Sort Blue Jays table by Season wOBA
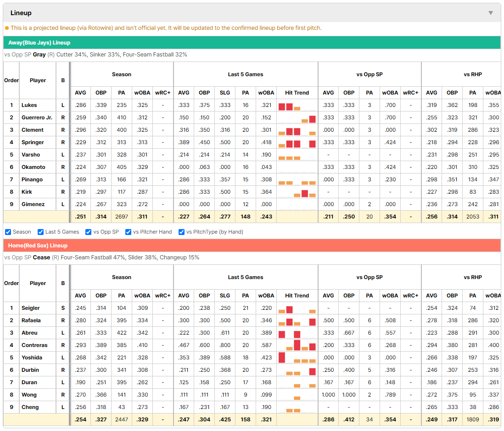The image size is (504, 431). (142, 93)
